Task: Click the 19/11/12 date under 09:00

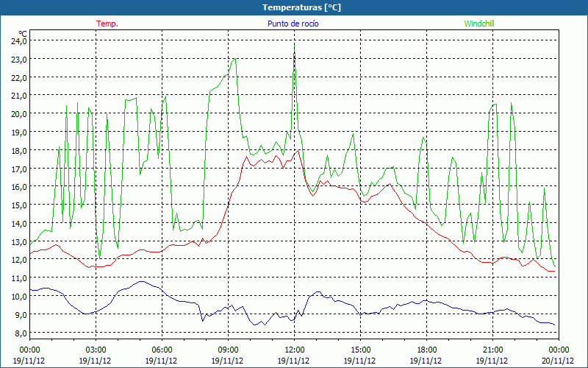Action: tap(227, 361)
